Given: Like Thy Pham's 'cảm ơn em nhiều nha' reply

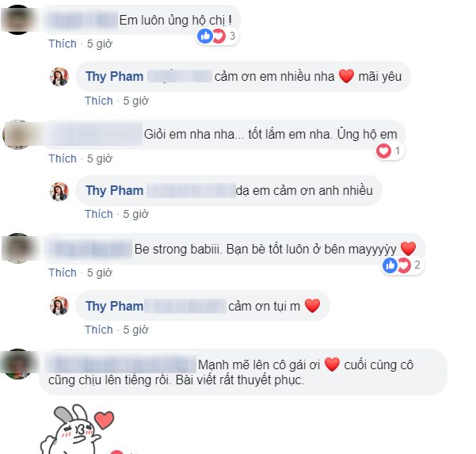Looking at the screenshot, I should pos(99,101).
